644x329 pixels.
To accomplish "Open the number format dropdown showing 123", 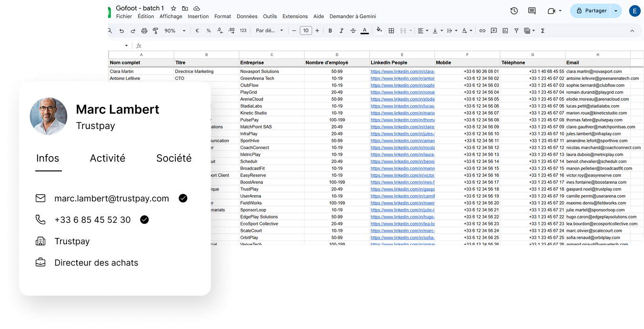I will [243, 30].
